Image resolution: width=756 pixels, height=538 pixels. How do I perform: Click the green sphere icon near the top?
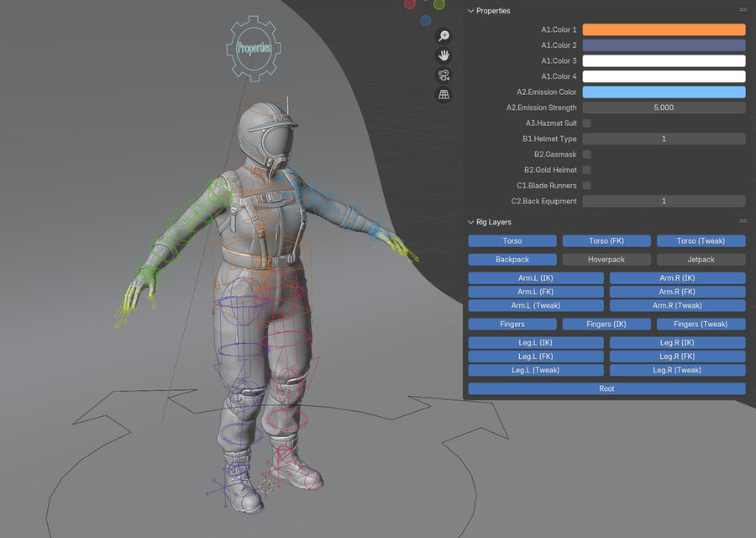[438, 3]
